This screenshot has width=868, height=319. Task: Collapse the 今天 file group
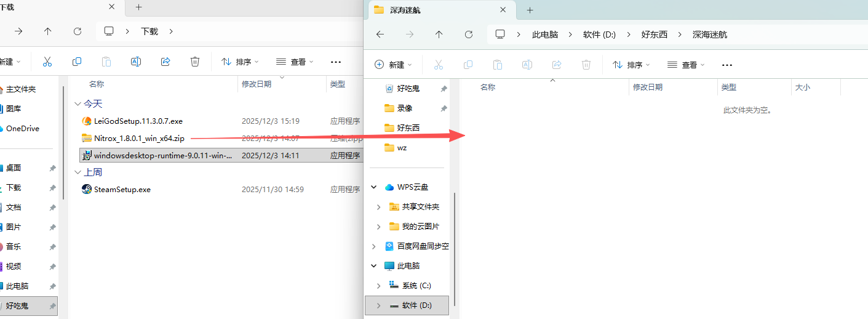tap(78, 104)
